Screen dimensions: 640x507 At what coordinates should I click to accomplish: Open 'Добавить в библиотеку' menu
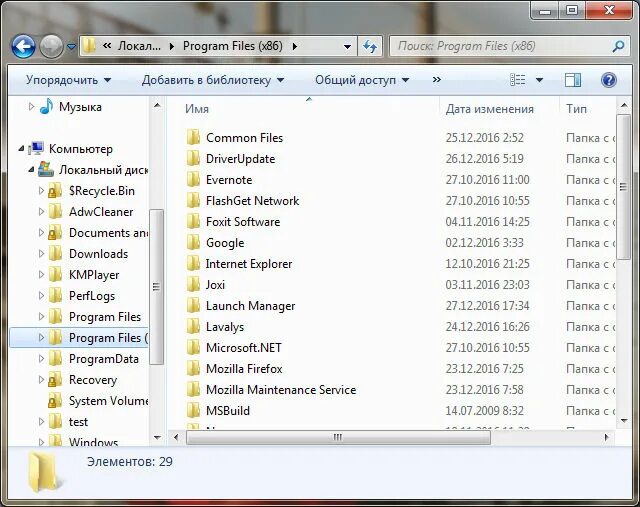pos(213,80)
